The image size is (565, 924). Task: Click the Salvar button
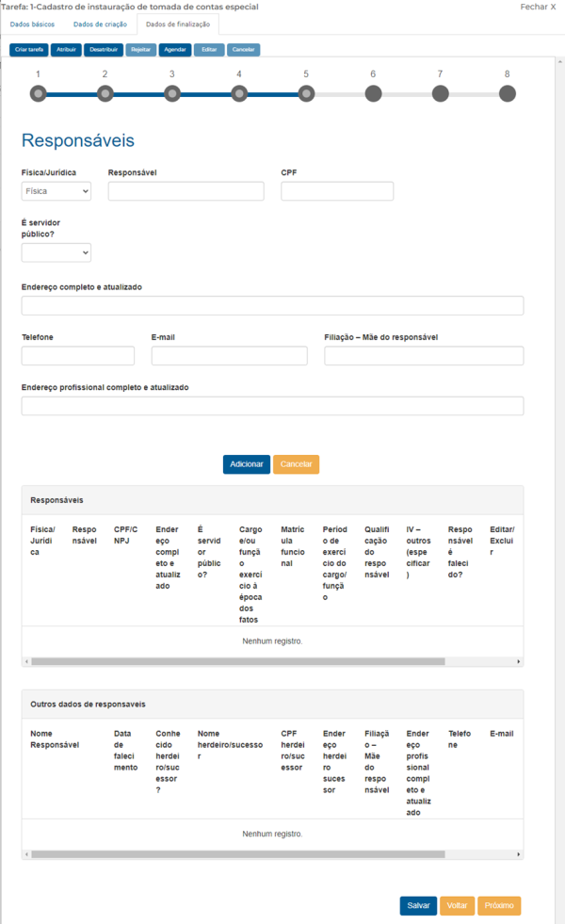[418, 906]
